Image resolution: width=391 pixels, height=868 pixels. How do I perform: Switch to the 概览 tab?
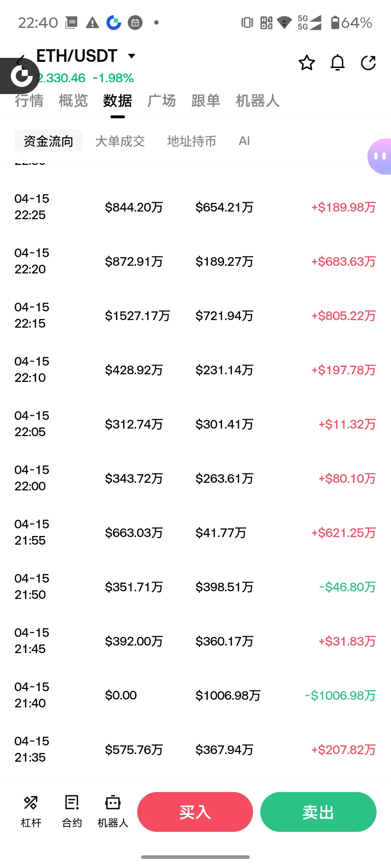(x=73, y=101)
